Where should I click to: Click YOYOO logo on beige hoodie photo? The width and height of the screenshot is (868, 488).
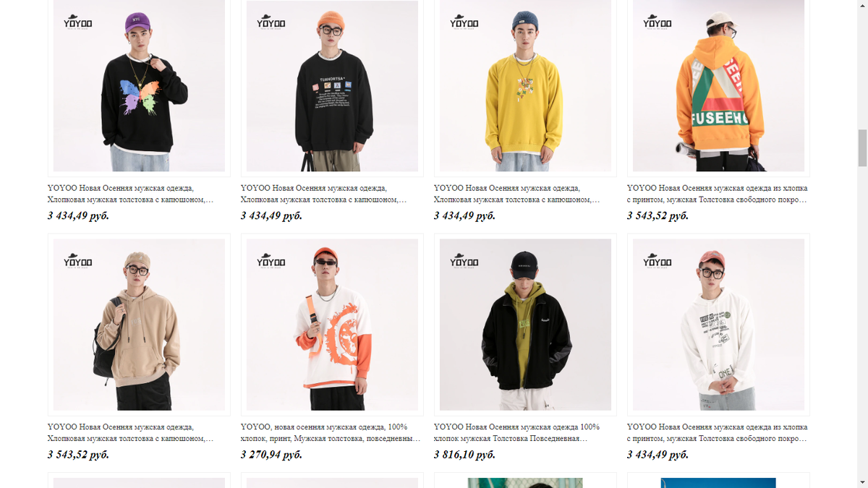(77, 260)
